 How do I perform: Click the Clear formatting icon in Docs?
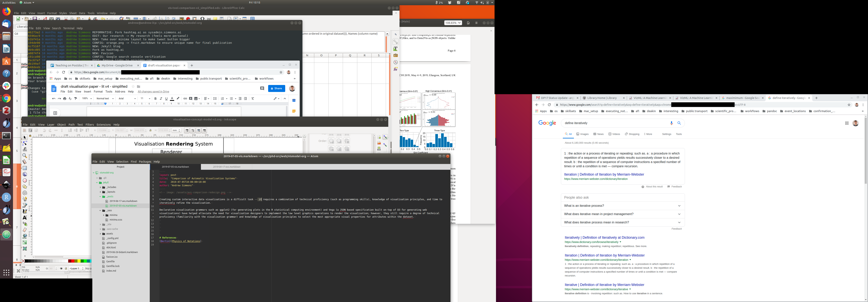pyautogui.click(x=253, y=99)
